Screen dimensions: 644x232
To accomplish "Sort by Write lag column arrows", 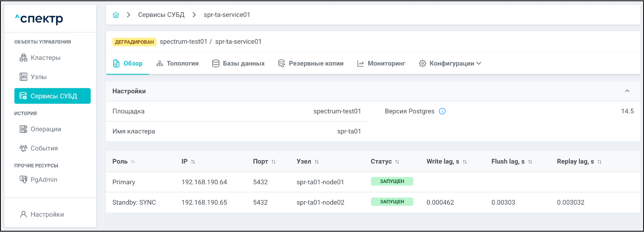I will click(x=465, y=162).
